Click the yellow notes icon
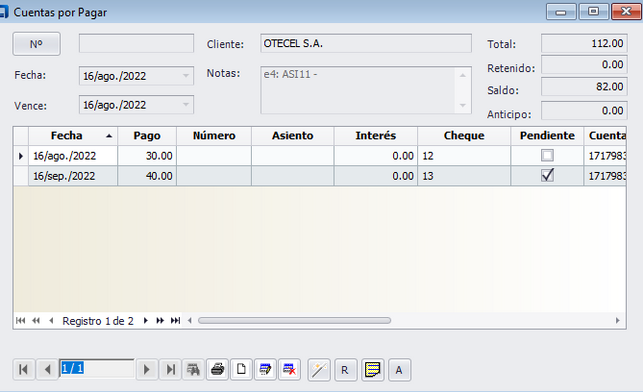Screen dimensions: 643x392 click(372, 370)
